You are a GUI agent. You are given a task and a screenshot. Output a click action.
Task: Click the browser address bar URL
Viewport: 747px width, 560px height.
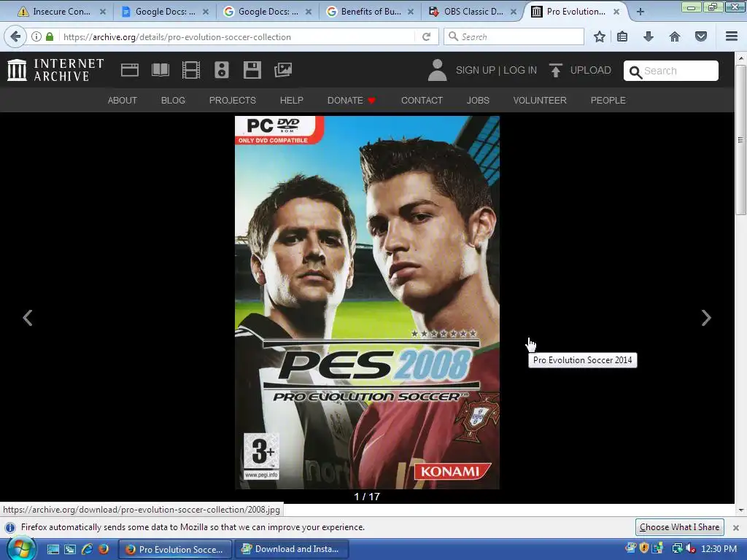(x=177, y=37)
